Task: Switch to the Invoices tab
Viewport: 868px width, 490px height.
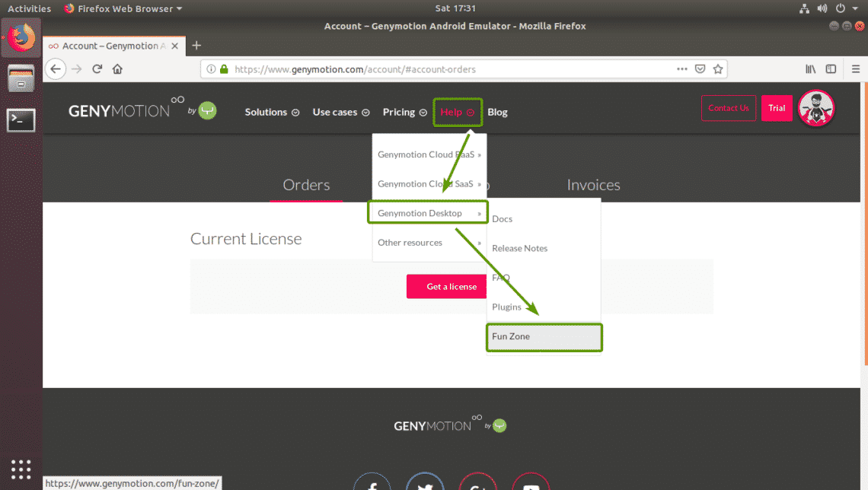Action: coord(593,185)
